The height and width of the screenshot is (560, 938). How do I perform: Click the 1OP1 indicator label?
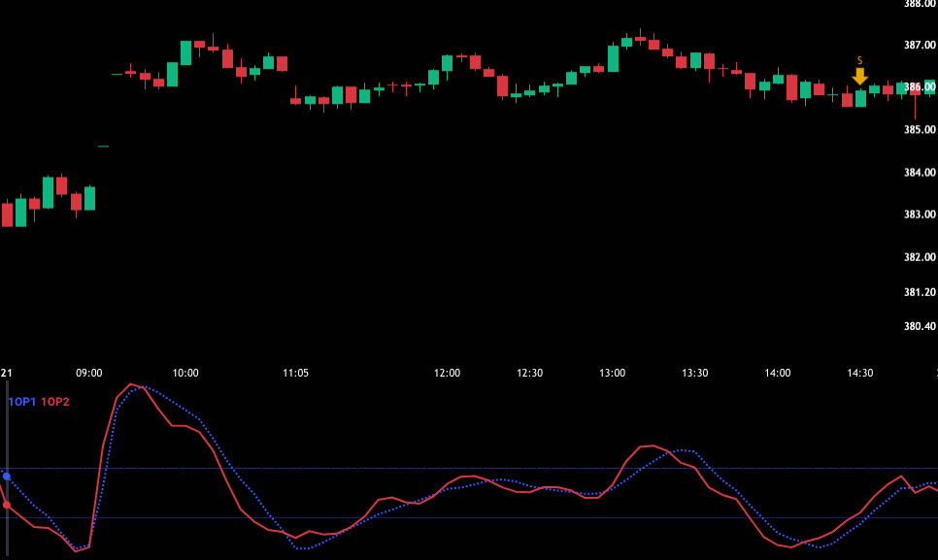(x=21, y=402)
